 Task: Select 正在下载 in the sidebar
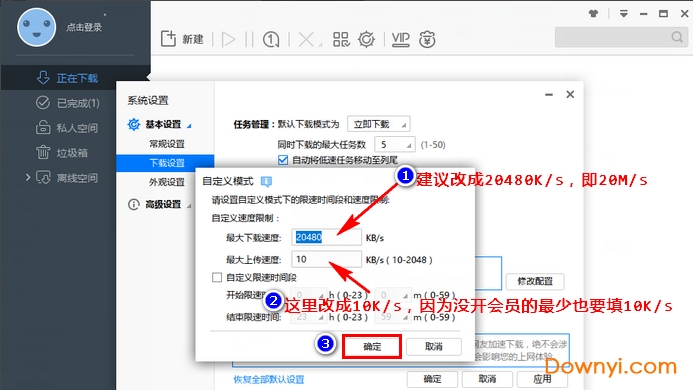coord(75,78)
